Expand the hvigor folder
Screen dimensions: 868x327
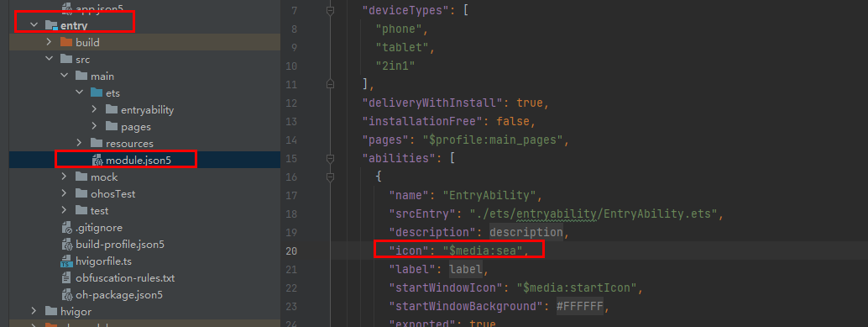34,312
